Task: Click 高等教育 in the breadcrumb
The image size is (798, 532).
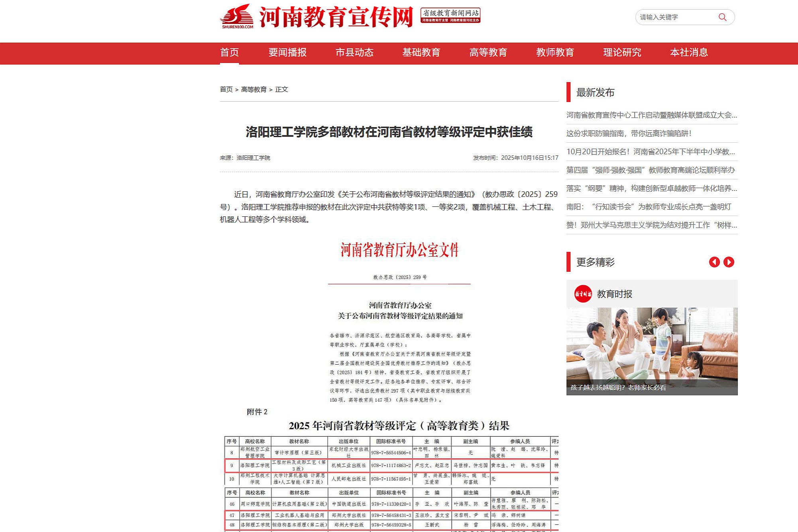Action: point(254,89)
